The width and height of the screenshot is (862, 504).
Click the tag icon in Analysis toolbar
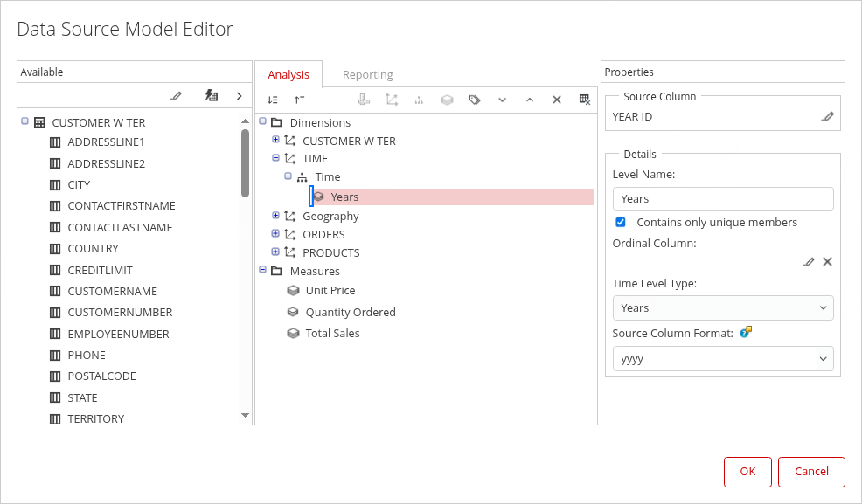pyautogui.click(x=475, y=100)
